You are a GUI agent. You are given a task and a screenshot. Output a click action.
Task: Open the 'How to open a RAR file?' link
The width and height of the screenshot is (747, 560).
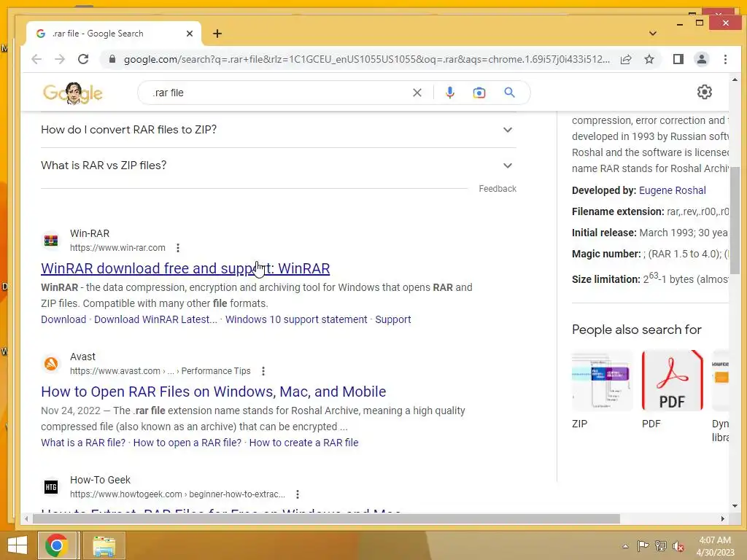click(x=187, y=443)
